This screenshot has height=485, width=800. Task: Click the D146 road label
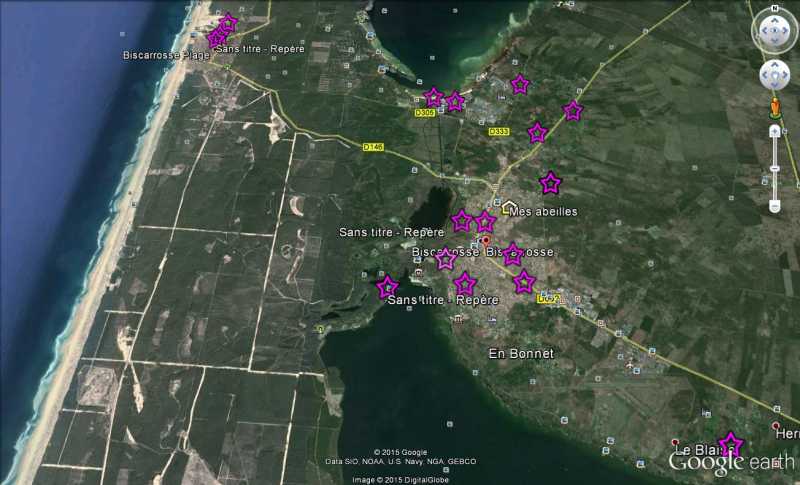[x=373, y=147]
